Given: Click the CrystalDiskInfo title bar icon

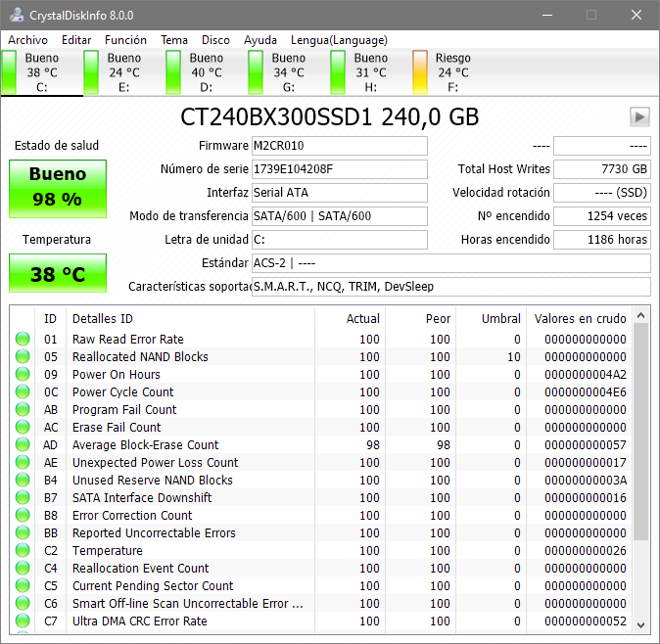Looking at the screenshot, I should [17, 15].
